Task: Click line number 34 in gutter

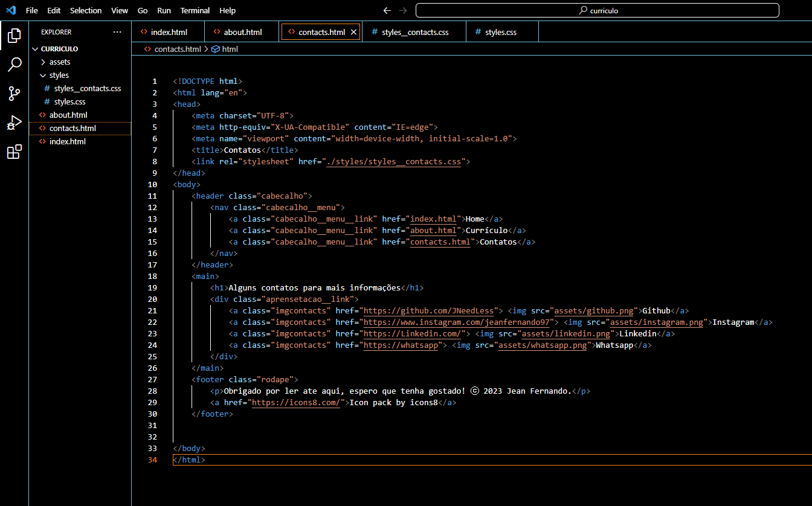Action: pos(152,460)
